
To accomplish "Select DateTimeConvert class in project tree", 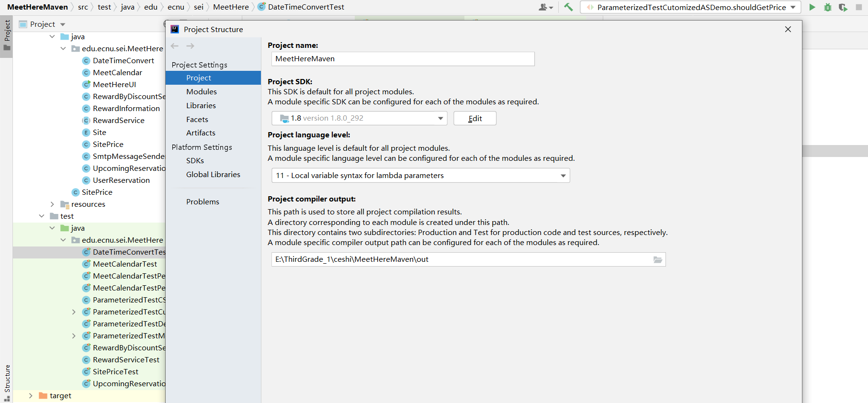I will [x=123, y=60].
